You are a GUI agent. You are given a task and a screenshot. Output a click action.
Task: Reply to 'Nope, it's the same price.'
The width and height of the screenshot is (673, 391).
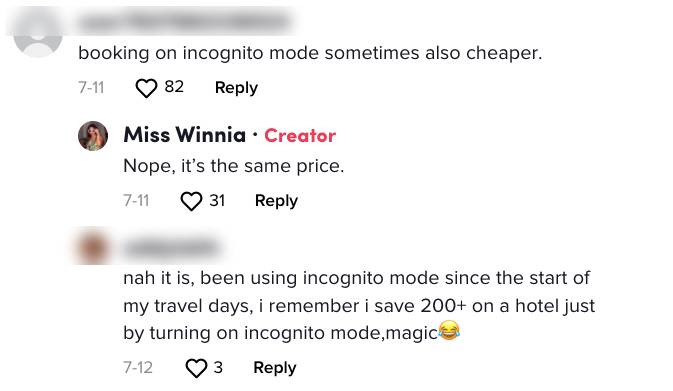pos(276,200)
